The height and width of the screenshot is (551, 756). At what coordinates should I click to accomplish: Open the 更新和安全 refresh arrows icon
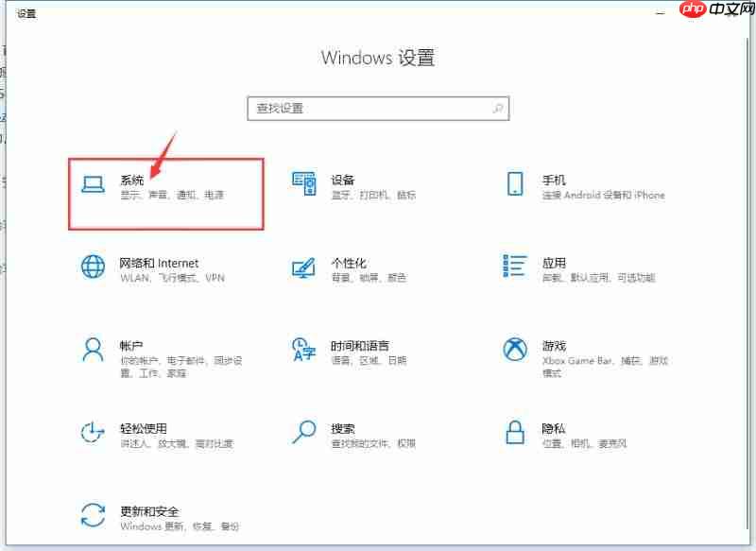coord(93,515)
